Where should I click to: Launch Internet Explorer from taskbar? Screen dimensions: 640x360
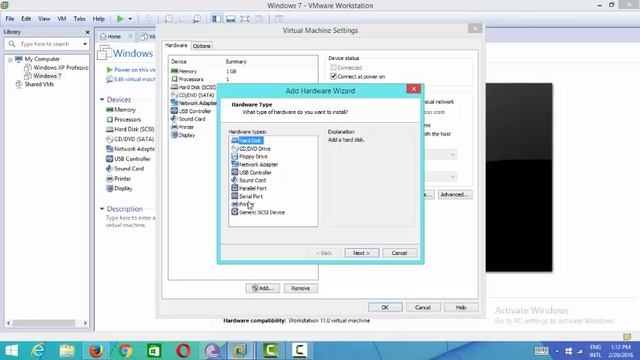click(x=38, y=351)
